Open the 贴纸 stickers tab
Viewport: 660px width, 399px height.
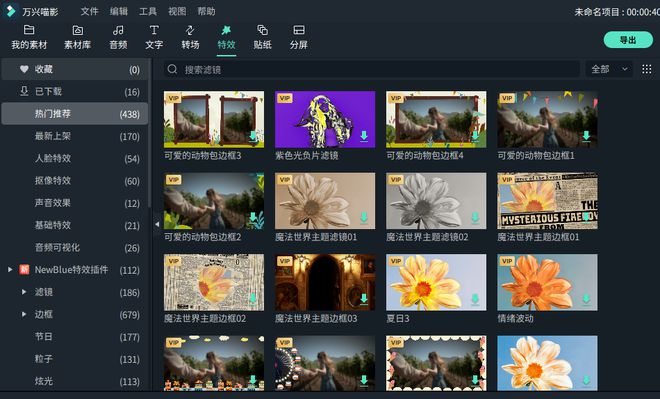tap(263, 37)
